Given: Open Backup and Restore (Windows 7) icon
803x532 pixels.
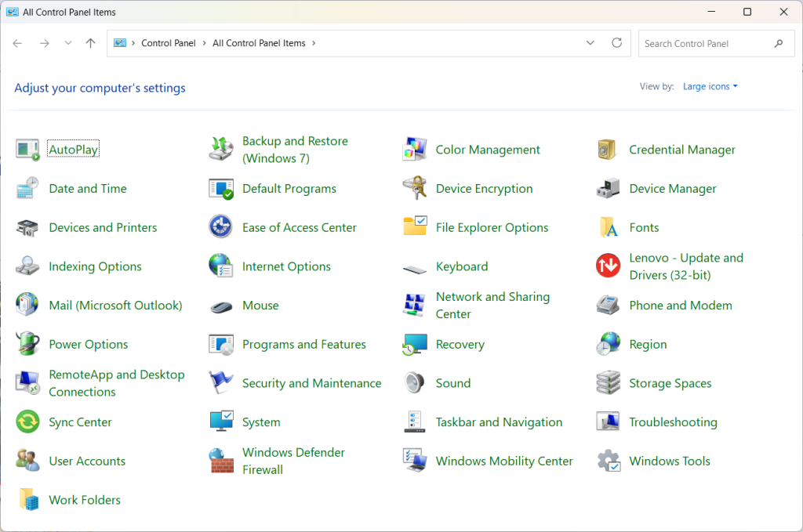Looking at the screenshot, I should (x=221, y=150).
